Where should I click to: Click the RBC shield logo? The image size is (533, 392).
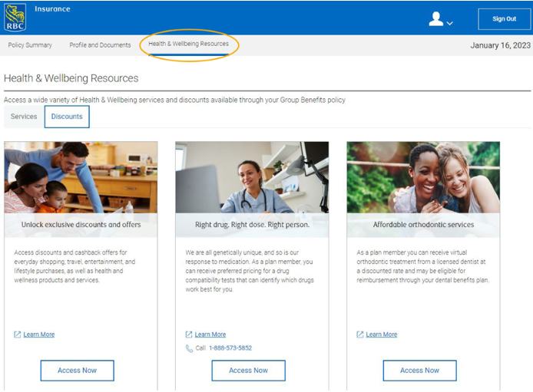[x=15, y=17]
